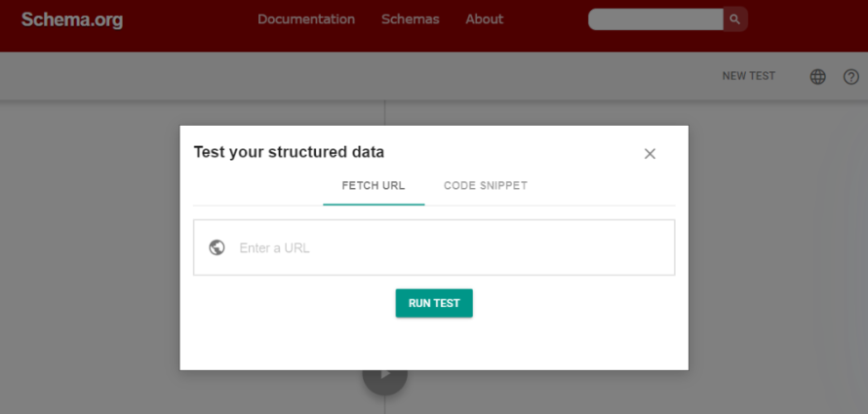Click the search magnifier icon in header
Viewport: 868px width, 414px height.
coord(735,19)
